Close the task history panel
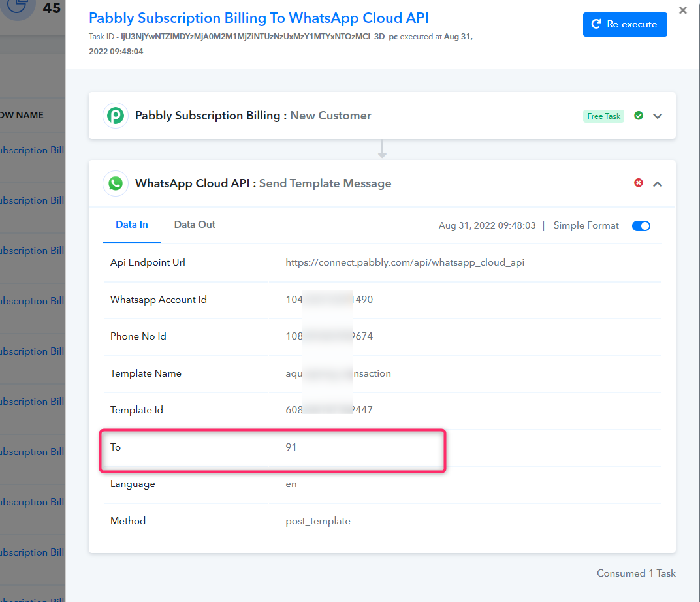The image size is (700, 602). [x=682, y=10]
